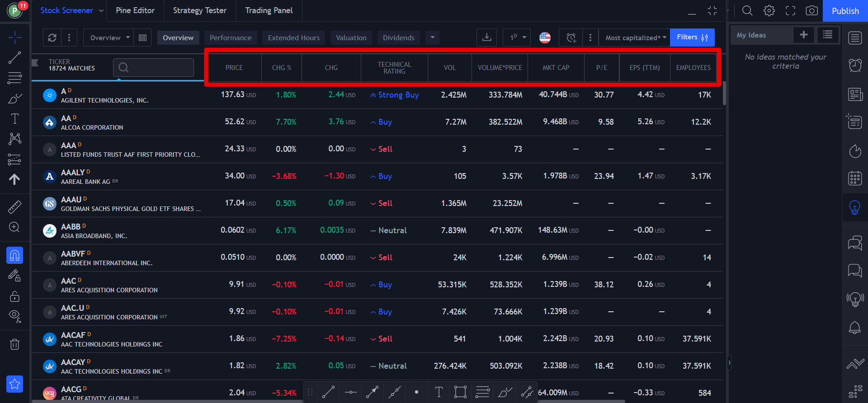The height and width of the screenshot is (403, 868).
Task: Open screener more options menu
Action: click(590, 37)
